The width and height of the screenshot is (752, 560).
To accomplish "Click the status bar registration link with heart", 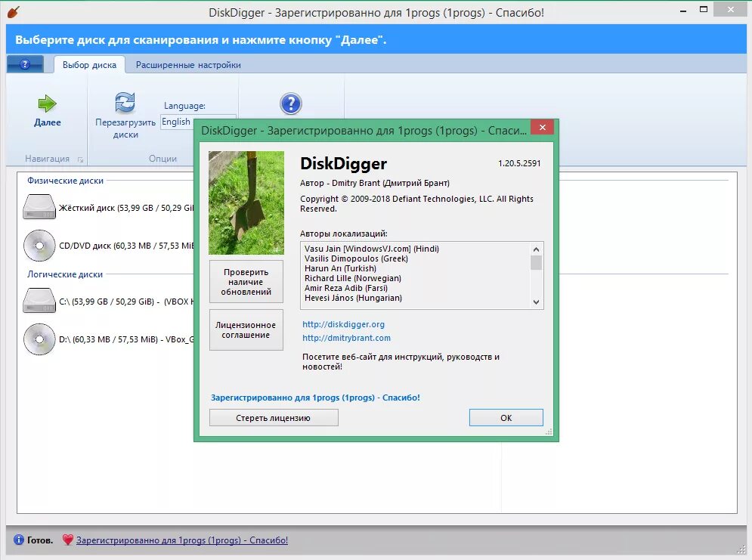I will (182, 540).
